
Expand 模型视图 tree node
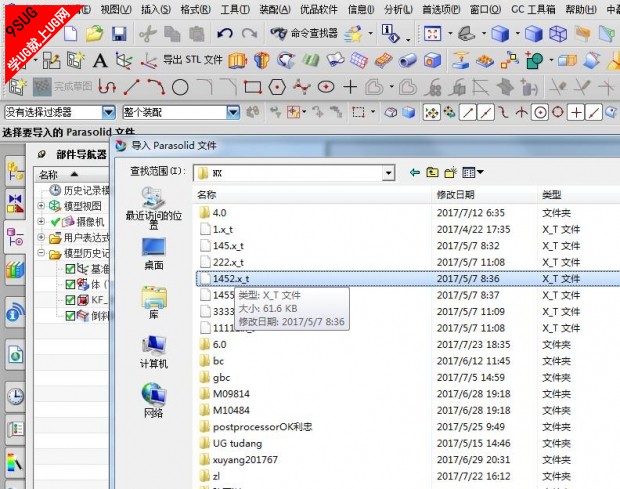pyautogui.click(x=41, y=206)
